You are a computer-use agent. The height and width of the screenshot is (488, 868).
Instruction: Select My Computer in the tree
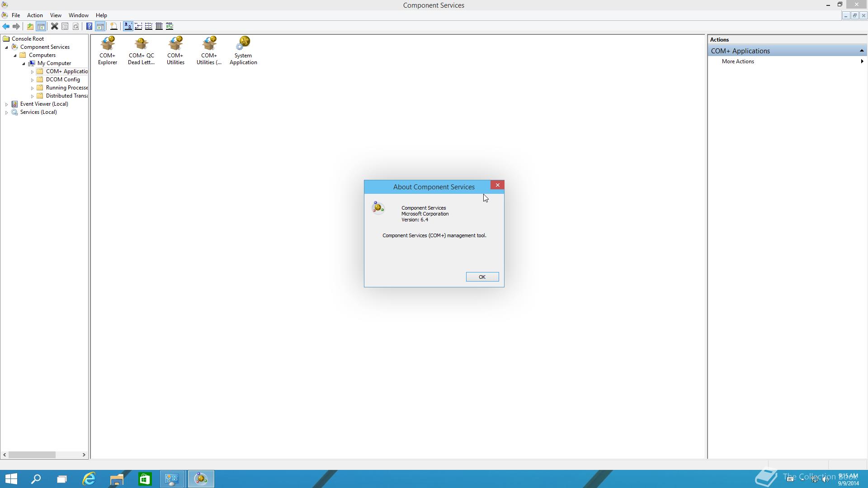(x=54, y=63)
